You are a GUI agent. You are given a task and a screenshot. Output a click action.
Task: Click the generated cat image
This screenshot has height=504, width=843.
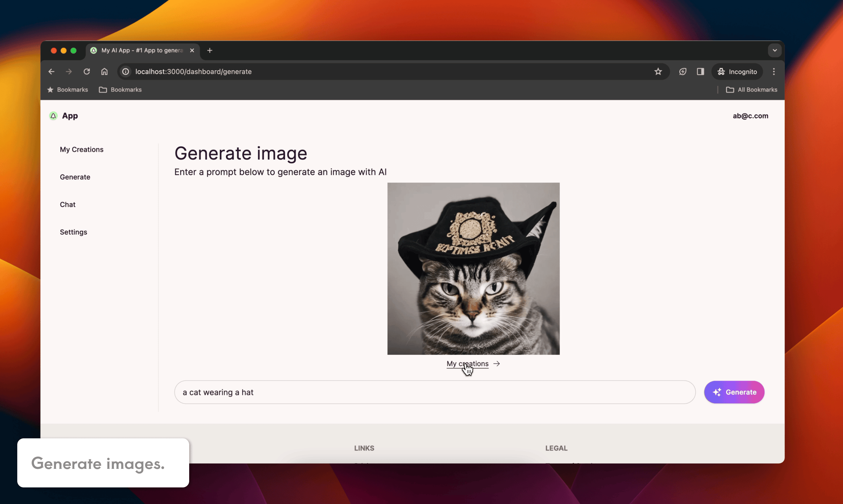473,269
